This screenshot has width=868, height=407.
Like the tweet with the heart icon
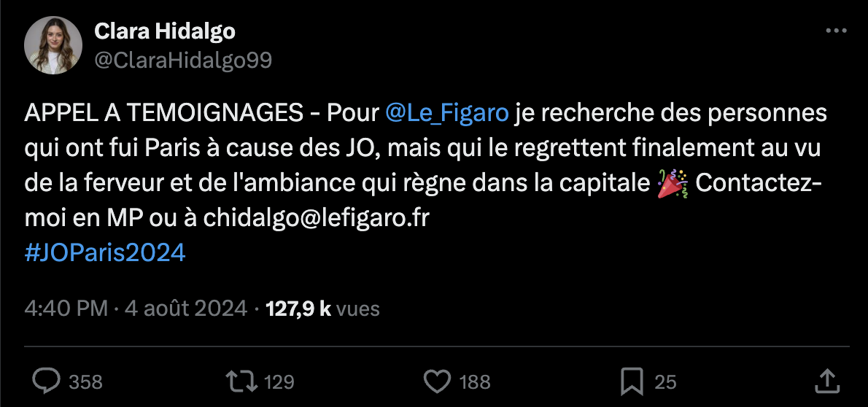click(438, 381)
